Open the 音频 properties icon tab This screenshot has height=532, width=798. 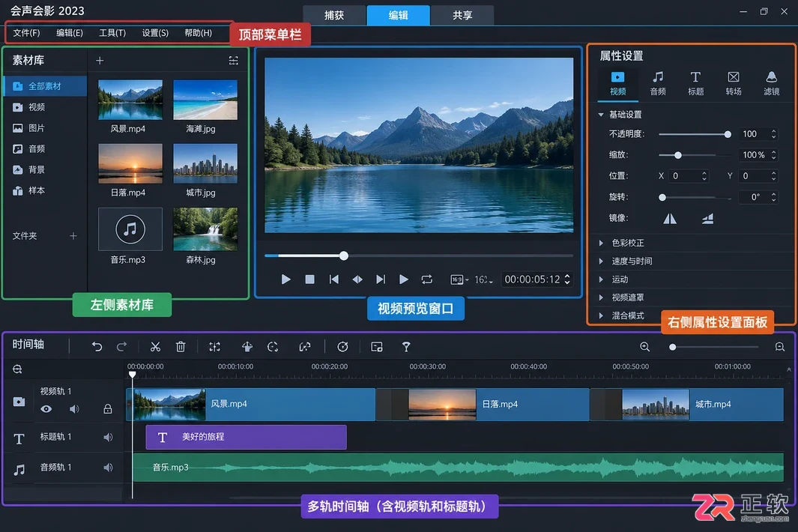pyautogui.click(x=658, y=83)
